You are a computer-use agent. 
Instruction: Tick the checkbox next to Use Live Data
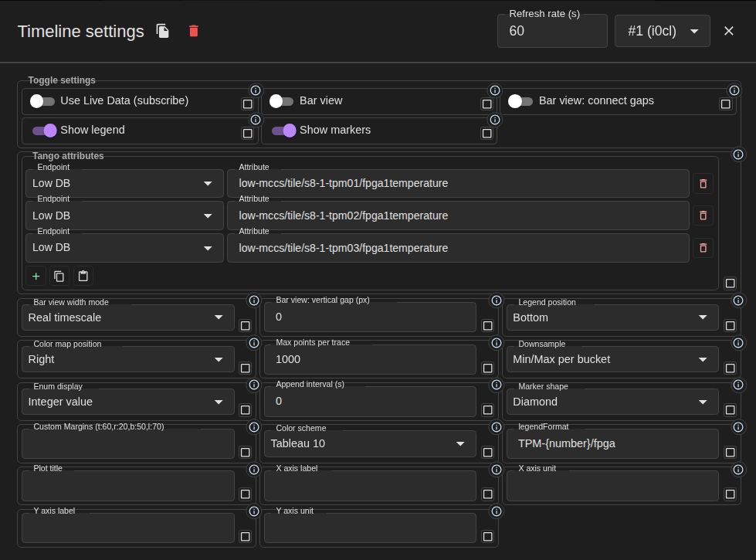[x=247, y=104]
